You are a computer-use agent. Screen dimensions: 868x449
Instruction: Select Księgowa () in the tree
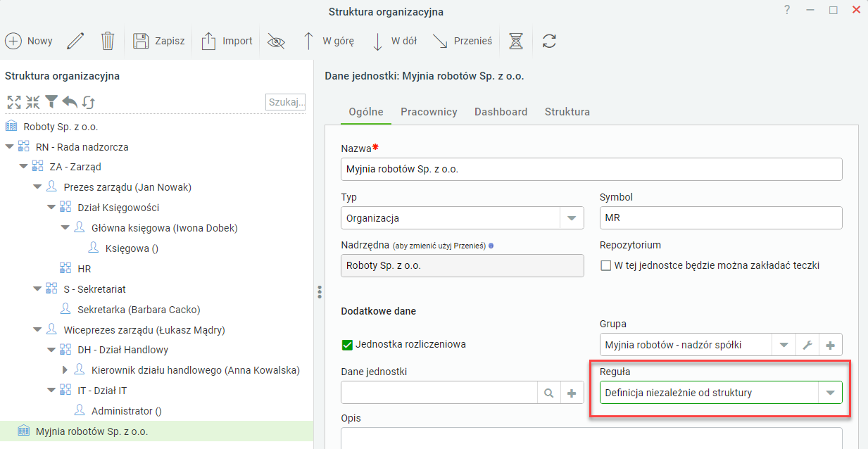coord(132,248)
